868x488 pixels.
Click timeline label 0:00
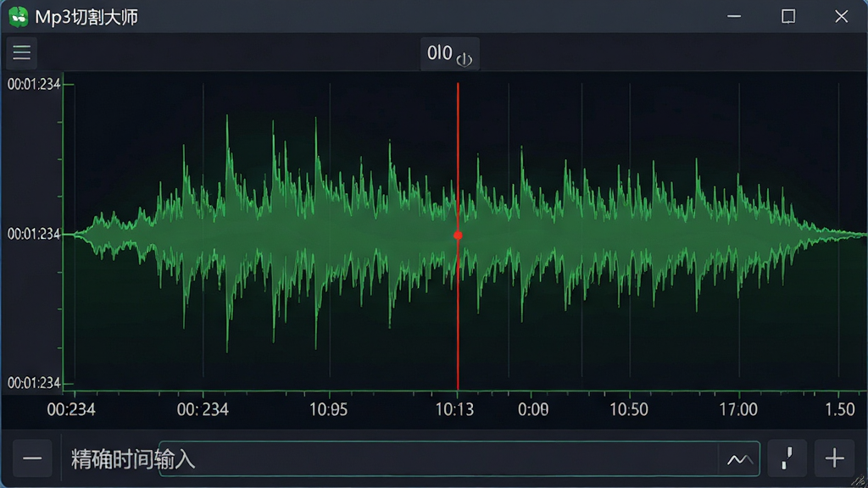coord(533,409)
